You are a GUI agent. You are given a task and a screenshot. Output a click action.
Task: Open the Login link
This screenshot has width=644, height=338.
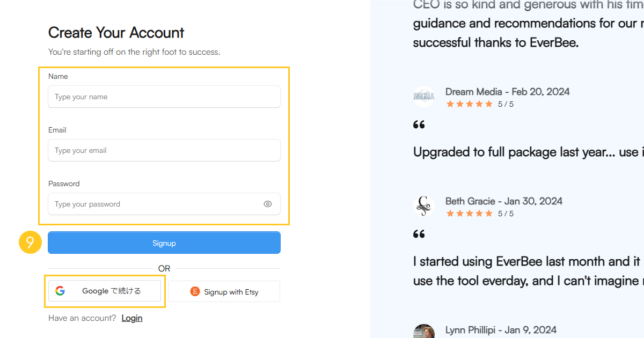[132, 318]
